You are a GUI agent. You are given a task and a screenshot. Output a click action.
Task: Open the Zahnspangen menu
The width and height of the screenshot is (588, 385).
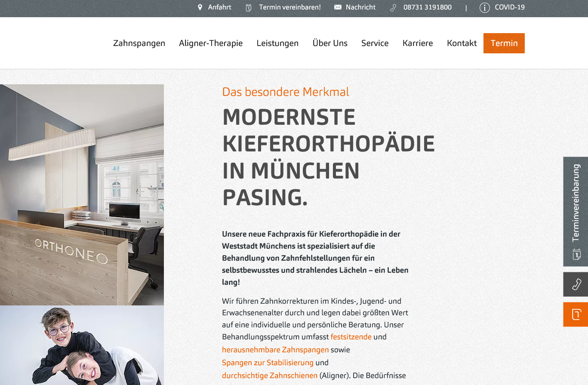[x=139, y=43]
